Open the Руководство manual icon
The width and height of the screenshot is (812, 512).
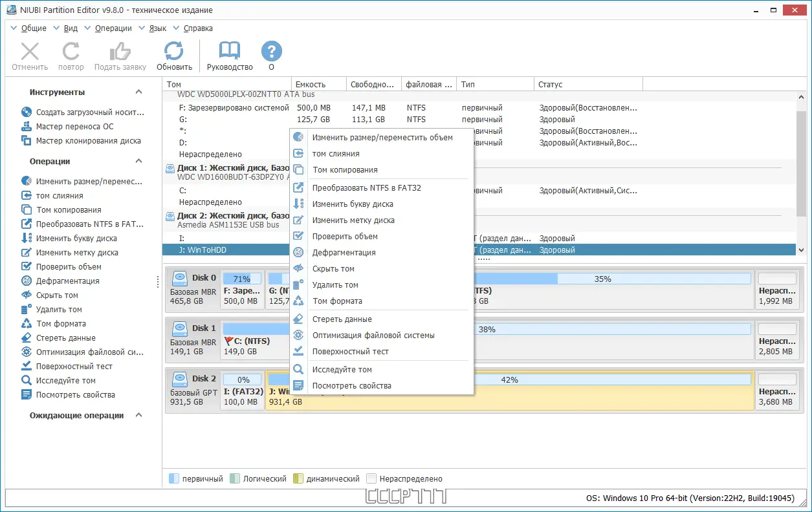pos(230,52)
